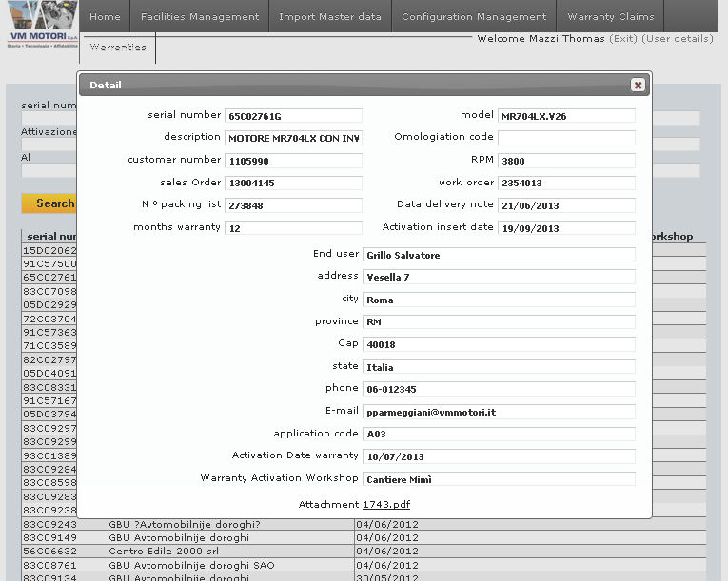Click the sales Order field 13004145

293,183
